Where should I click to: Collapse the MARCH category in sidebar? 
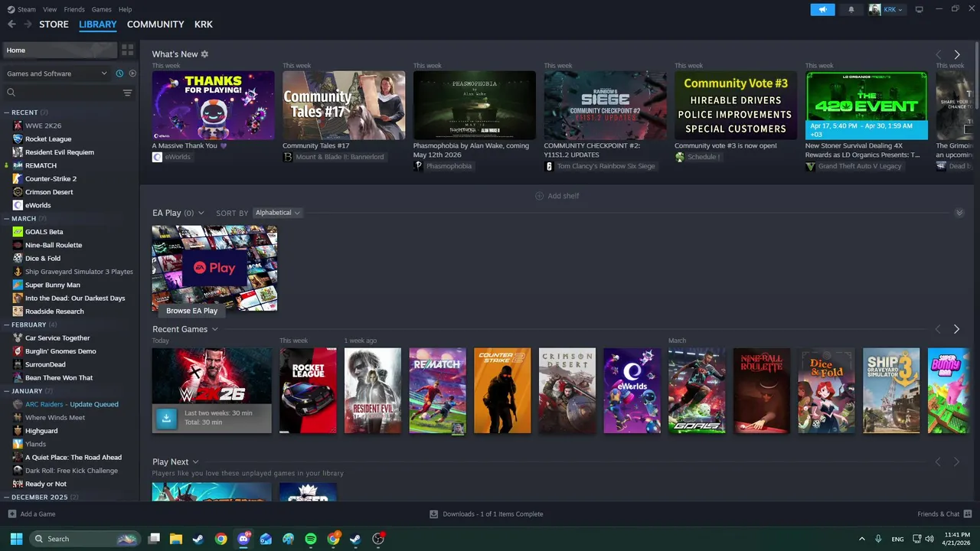pos(7,219)
